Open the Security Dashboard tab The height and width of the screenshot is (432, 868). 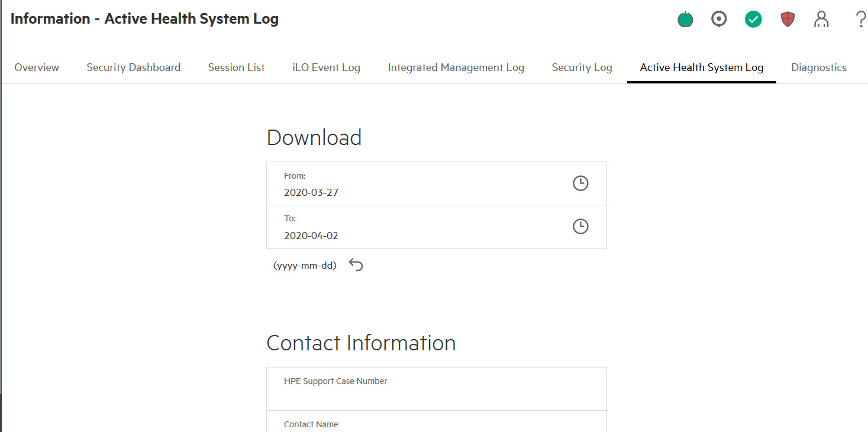coord(134,67)
